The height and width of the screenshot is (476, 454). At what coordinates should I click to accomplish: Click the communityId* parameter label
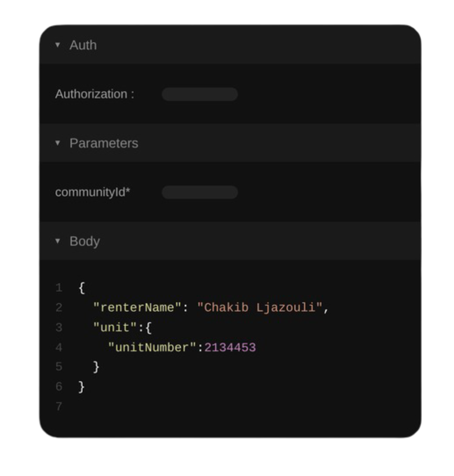pyautogui.click(x=93, y=192)
